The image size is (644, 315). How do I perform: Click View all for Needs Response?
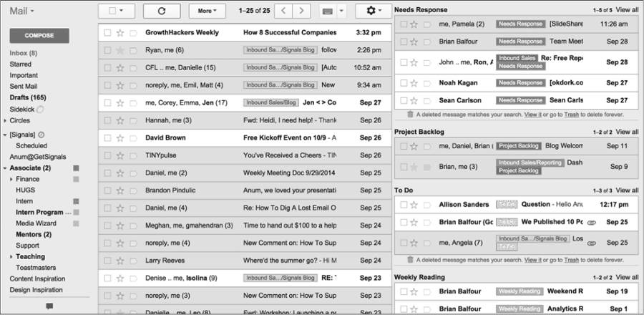(627, 9)
